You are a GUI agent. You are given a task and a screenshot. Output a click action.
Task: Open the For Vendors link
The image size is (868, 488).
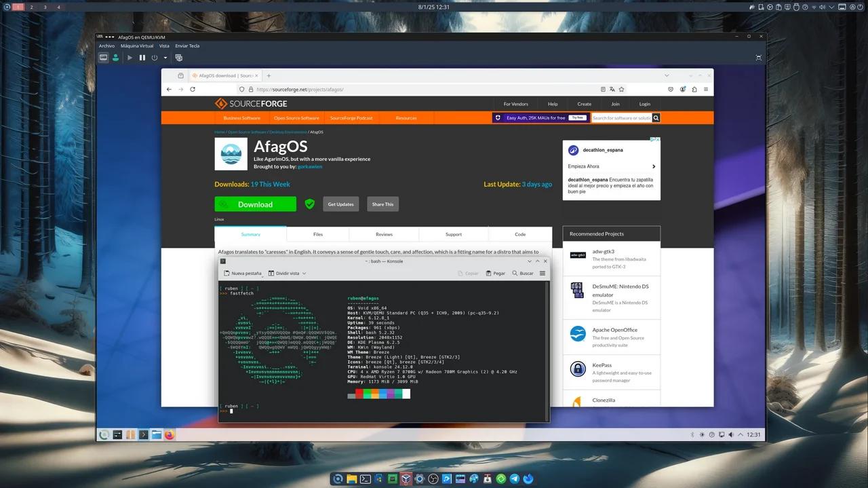[515, 104]
